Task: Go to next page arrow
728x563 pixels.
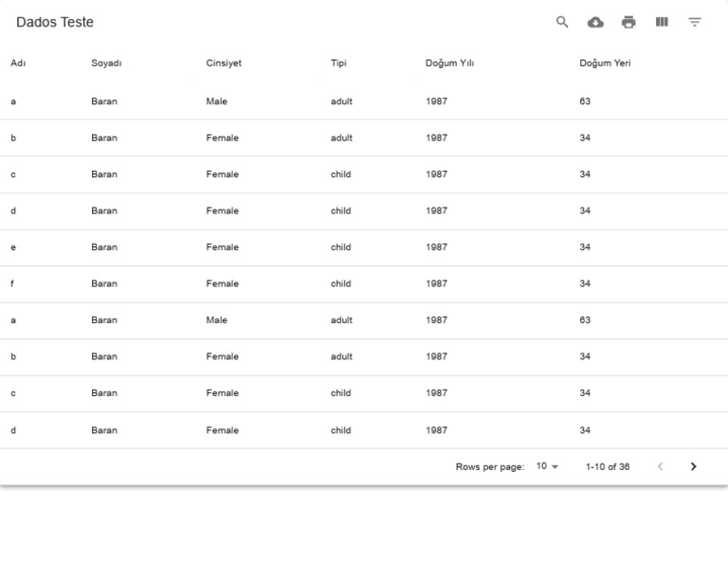Action: click(693, 466)
